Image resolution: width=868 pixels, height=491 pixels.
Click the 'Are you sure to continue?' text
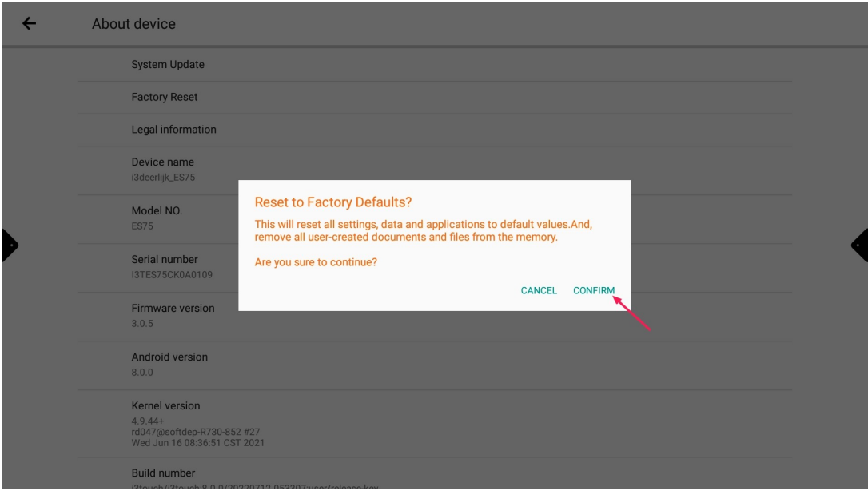tap(316, 262)
